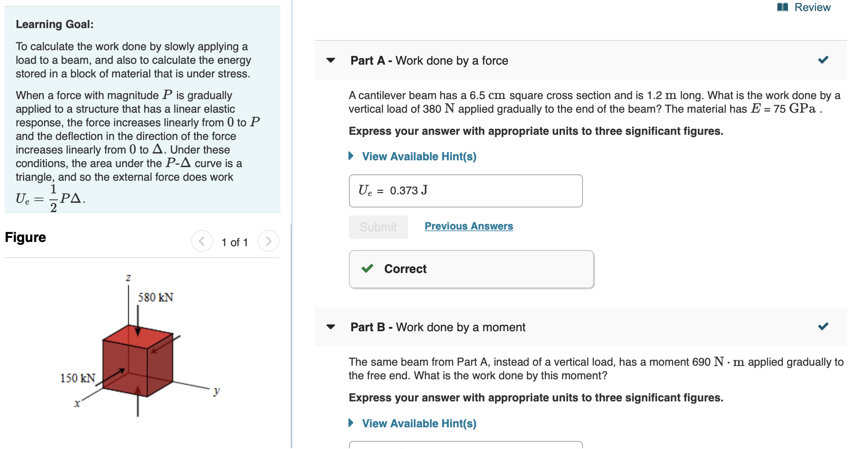The height and width of the screenshot is (449, 868).
Task: Select the Ue answer input box
Action: click(x=465, y=191)
